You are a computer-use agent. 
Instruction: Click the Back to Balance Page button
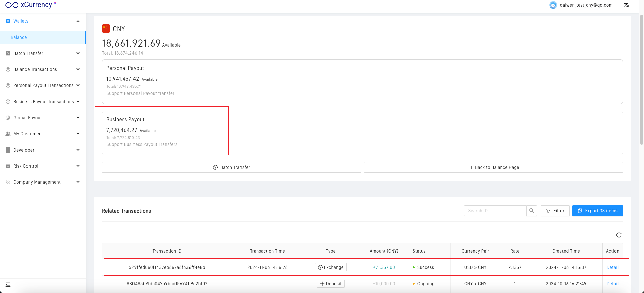[493, 167]
